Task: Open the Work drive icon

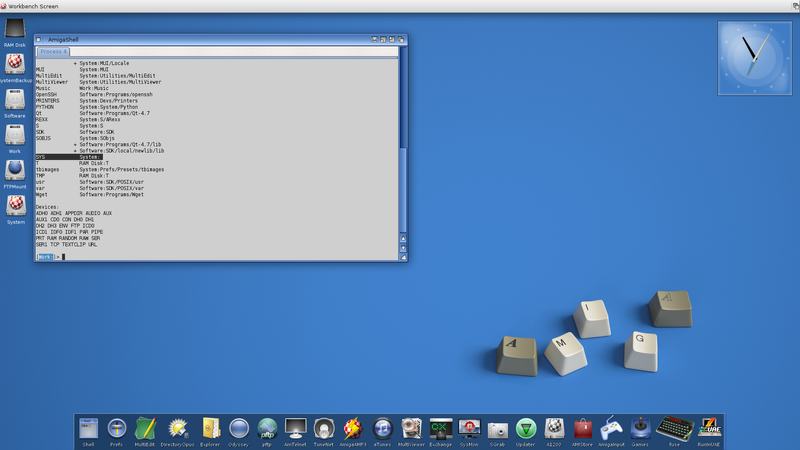Action: click(x=15, y=134)
